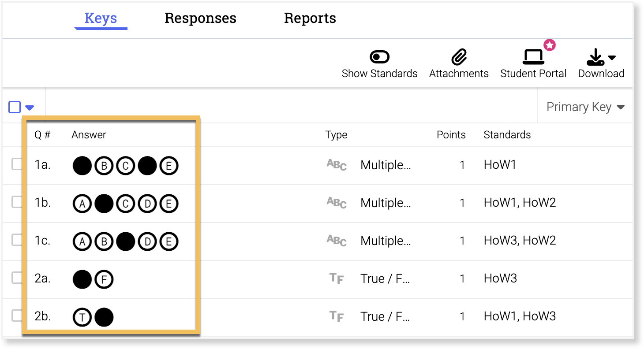This screenshot has height=349, width=644.
Task: Open the Student Portal laptop icon
Action: point(533,57)
